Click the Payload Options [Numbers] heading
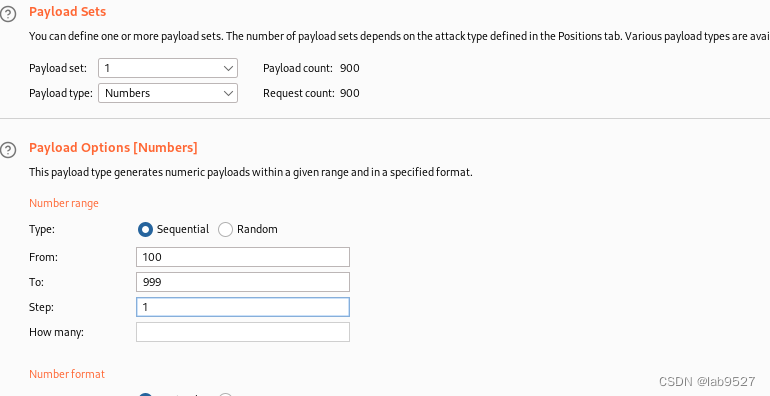The image size is (770, 396). 113,148
